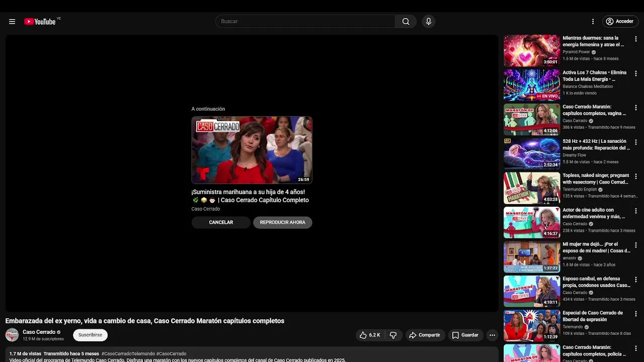Open 'Activa Los 7 Chakras' video title

pos(595,76)
